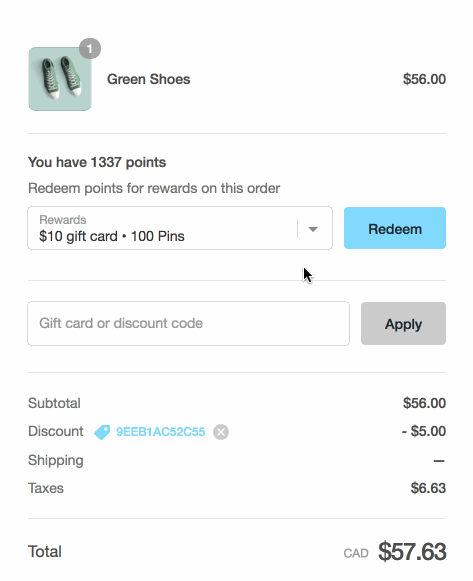Click the Subtotal label
473x581 pixels.
click(x=54, y=403)
